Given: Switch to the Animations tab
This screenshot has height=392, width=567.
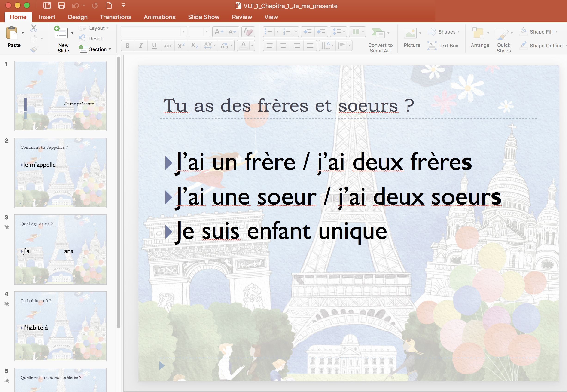Looking at the screenshot, I should coord(160,17).
